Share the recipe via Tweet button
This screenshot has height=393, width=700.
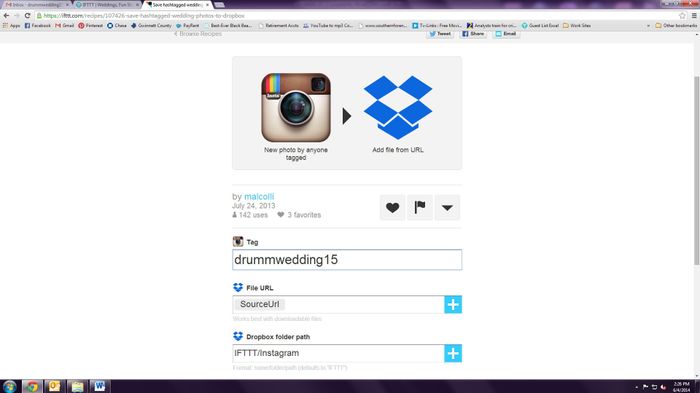click(x=440, y=34)
